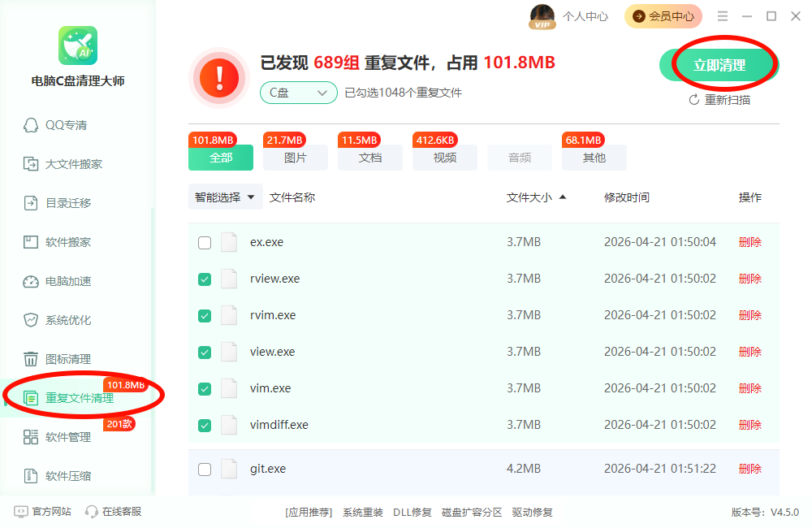
Task: Delete rview.exe via 删除 link
Action: [x=749, y=279]
